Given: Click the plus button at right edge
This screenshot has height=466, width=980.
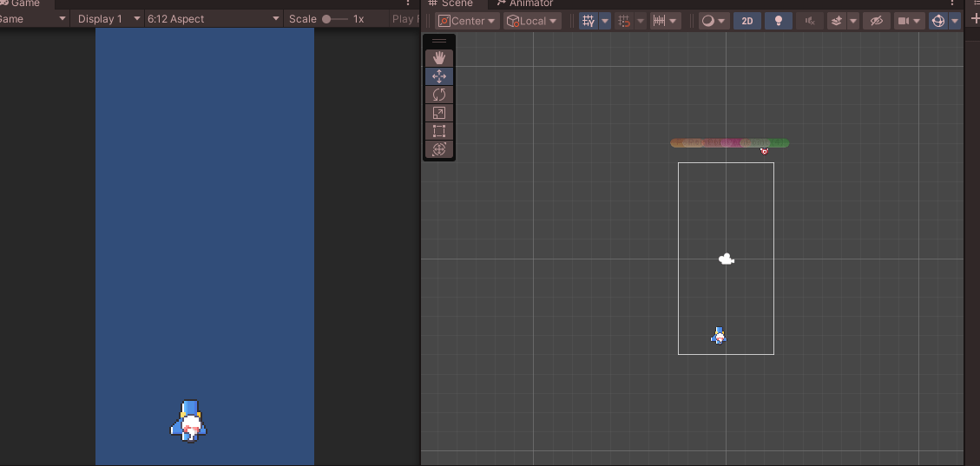Looking at the screenshot, I should pyautogui.click(x=975, y=19).
